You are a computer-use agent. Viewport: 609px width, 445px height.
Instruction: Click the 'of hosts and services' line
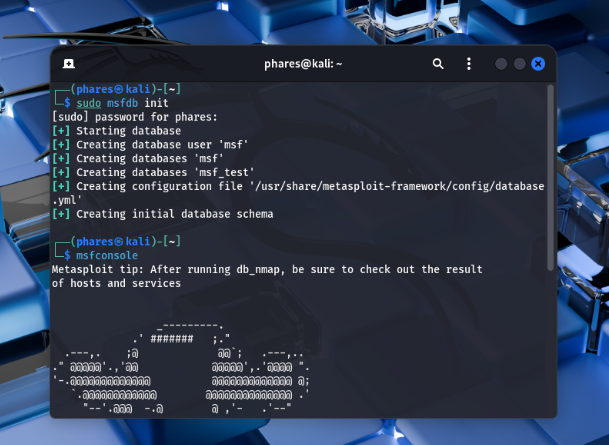[117, 283]
